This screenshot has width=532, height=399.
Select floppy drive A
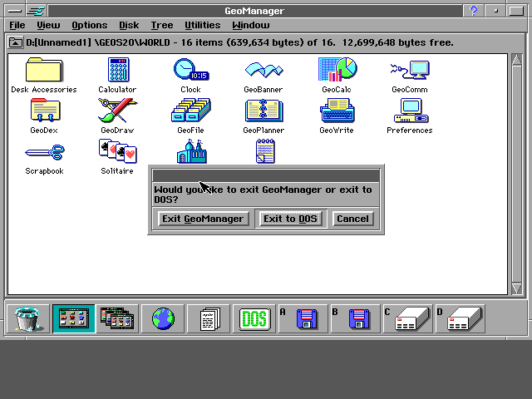point(303,318)
